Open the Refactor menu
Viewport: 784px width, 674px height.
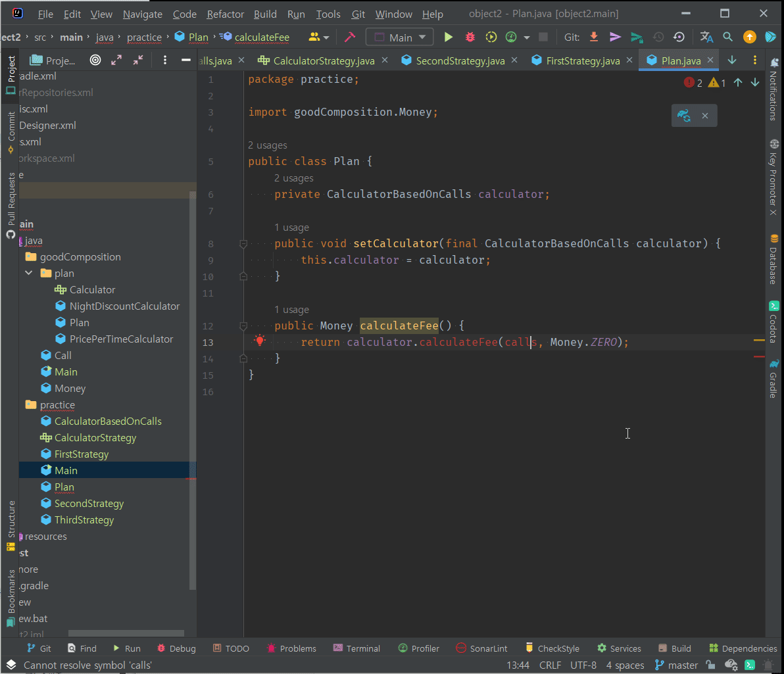pos(225,14)
